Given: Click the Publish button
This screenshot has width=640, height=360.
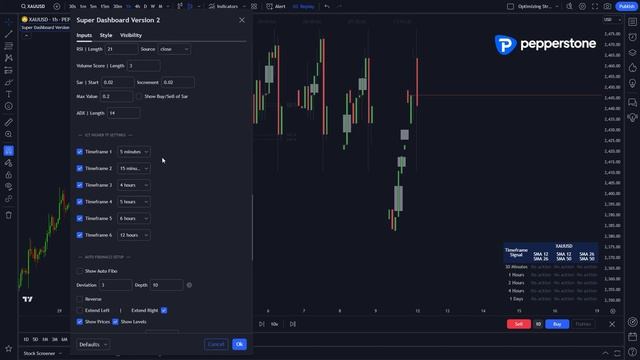Looking at the screenshot, I should (x=627, y=6).
